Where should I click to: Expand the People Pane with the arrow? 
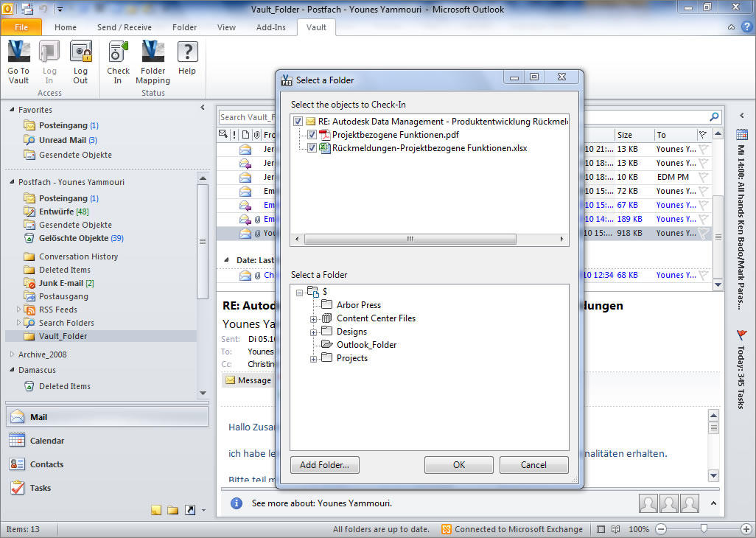[x=713, y=503]
